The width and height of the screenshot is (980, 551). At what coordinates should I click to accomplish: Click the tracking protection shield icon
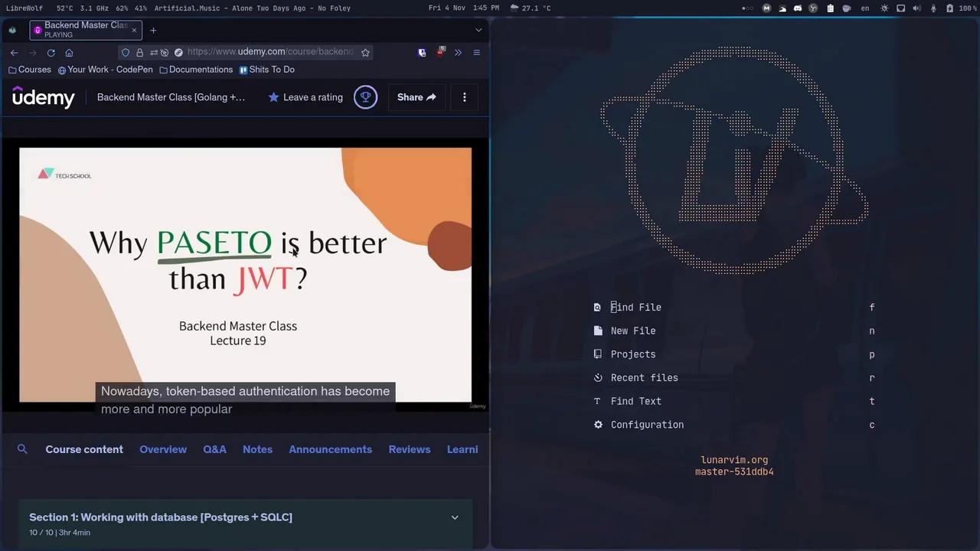click(125, 52)
